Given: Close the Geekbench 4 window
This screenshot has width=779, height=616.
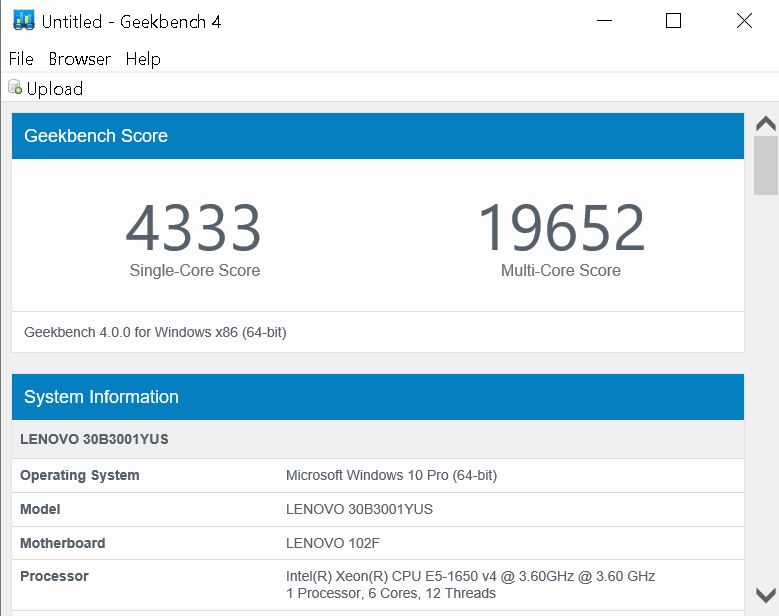Looking at the screenshot, I should pyautogui.click(x=743, y=21).
